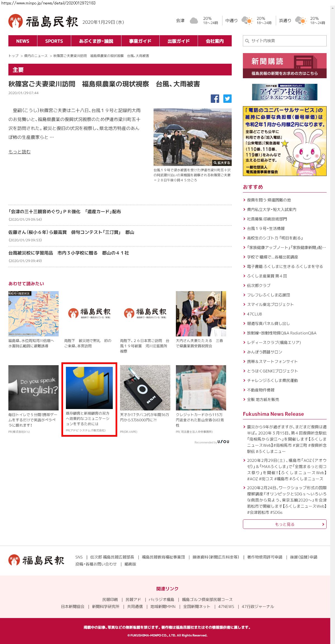This screenshot has width=335, height=644.
Task: Open 出版ガイド menu tab
Action: pos(179,41)
